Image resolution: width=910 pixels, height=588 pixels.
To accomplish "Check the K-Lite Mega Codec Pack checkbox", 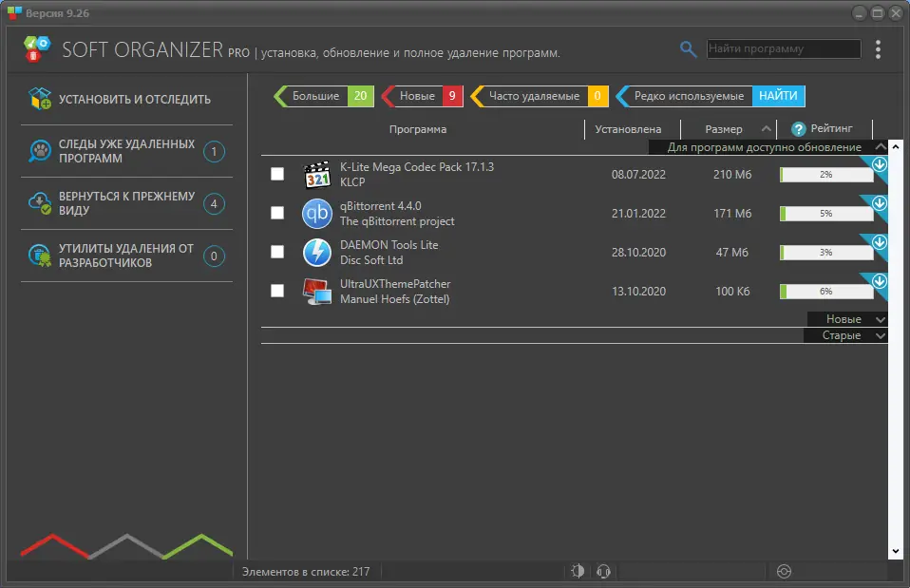I will (277, 174).
